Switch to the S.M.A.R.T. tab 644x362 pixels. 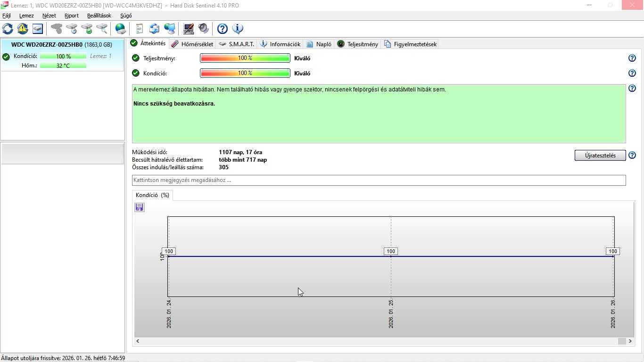click(x=237, y=44)
